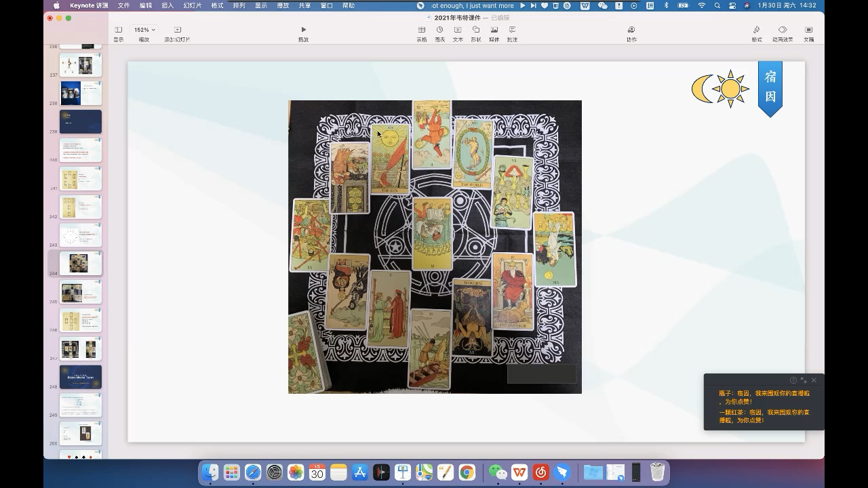The width and height of the screenshot is (868, 488).
Task: Select the 宿因 blue ribbon banner
Action: point(770,89)
